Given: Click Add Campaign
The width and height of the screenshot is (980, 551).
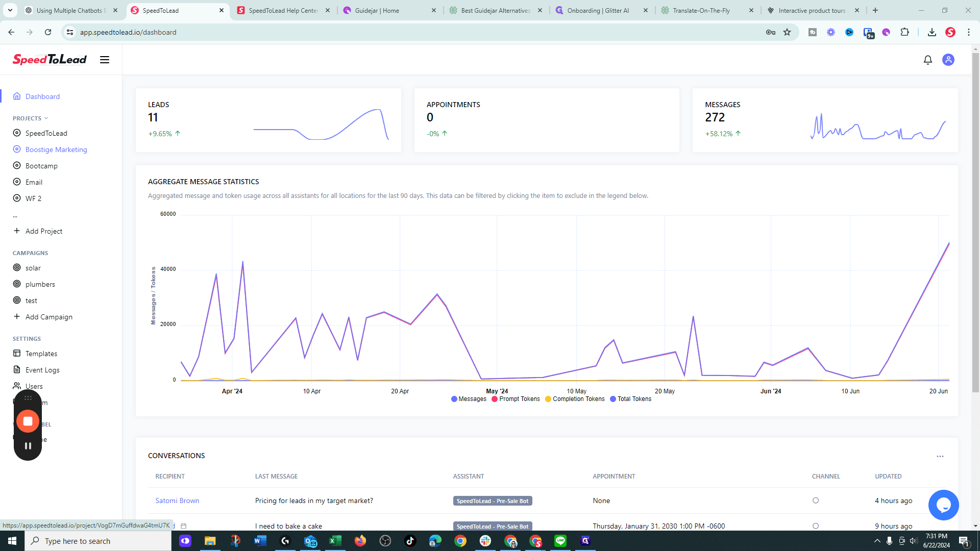Looking at the screenshot, I should [49, 317].
